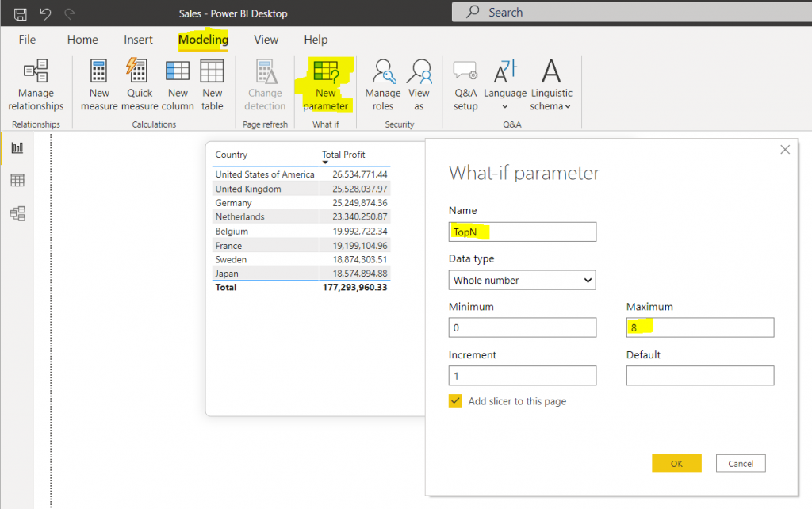This screenshot has width=812, height=509.
Task: Click profit value 18,574,894.88
Action: (x=360, y=274)
